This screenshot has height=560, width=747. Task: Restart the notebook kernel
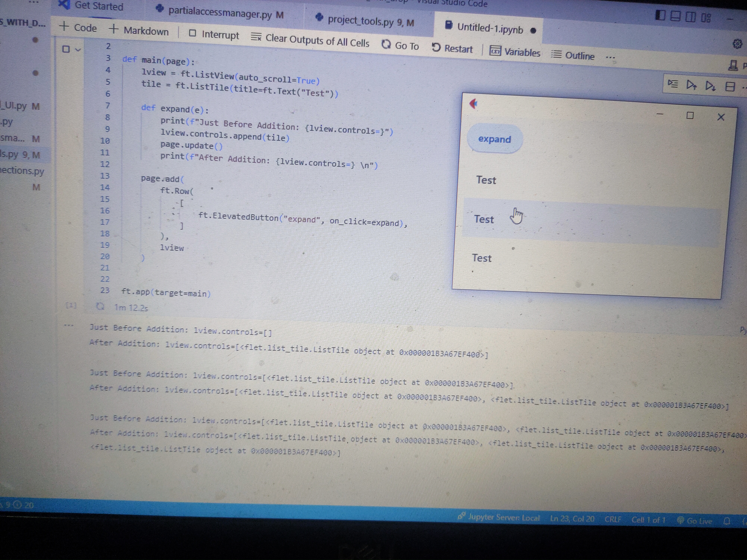tap(452, 48)
